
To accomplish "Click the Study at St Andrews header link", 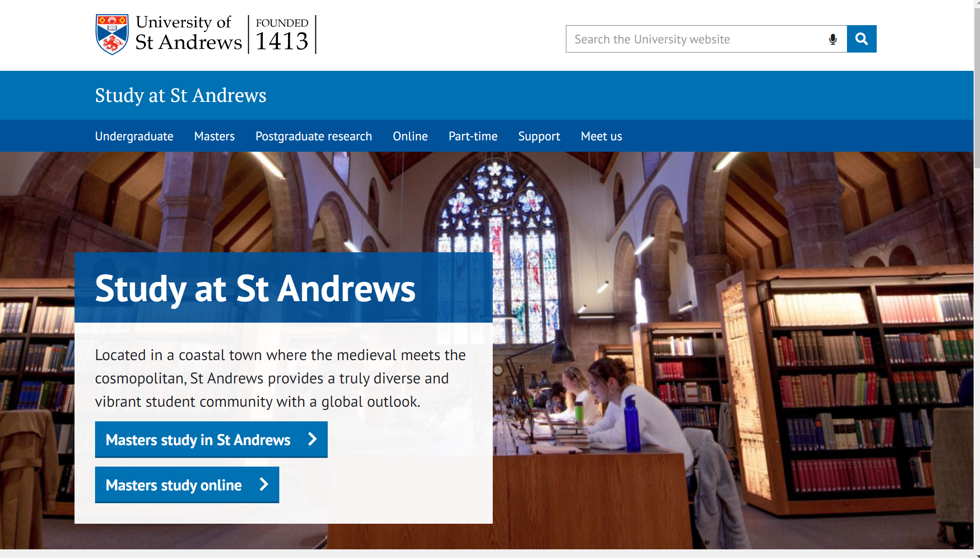I will [181, 96].
